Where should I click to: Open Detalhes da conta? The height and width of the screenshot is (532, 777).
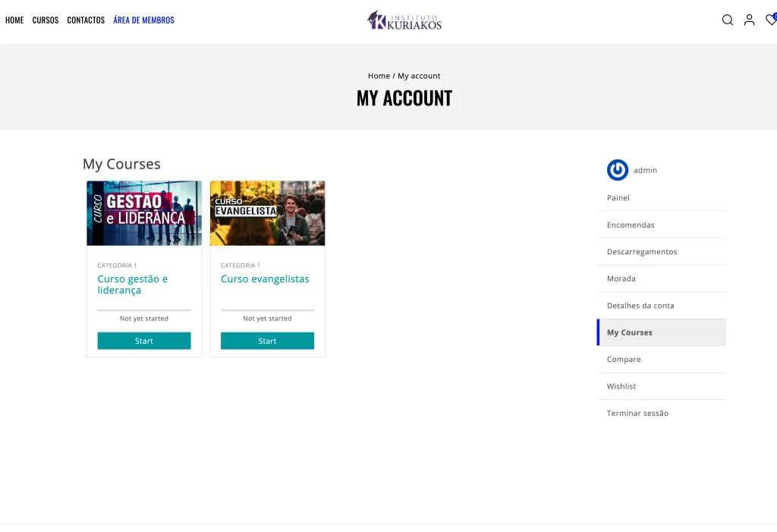(662, 305)
